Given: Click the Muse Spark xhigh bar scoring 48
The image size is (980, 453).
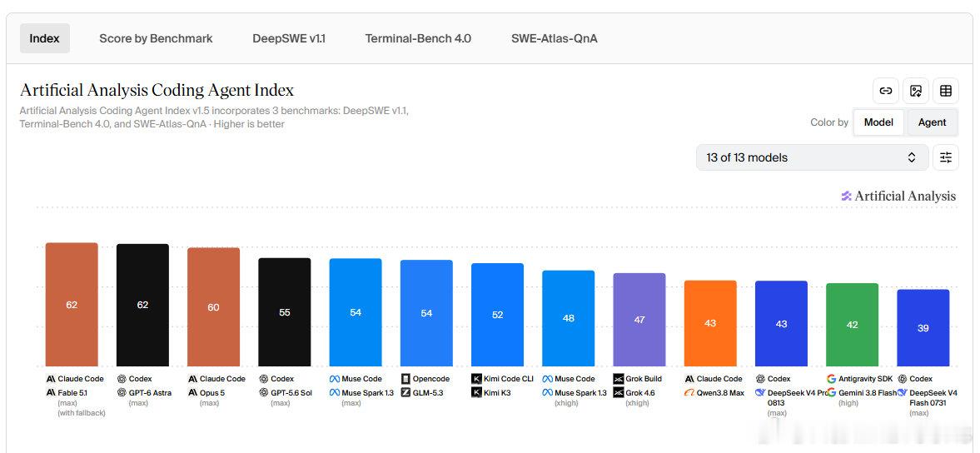Looking at the screenshot, I should point(568,318).
